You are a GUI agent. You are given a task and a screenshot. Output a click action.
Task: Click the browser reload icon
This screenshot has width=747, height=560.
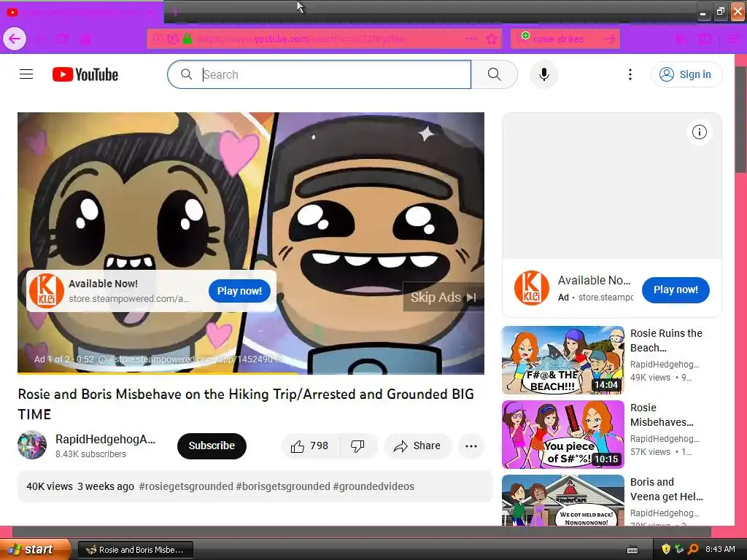pos(63,39)
